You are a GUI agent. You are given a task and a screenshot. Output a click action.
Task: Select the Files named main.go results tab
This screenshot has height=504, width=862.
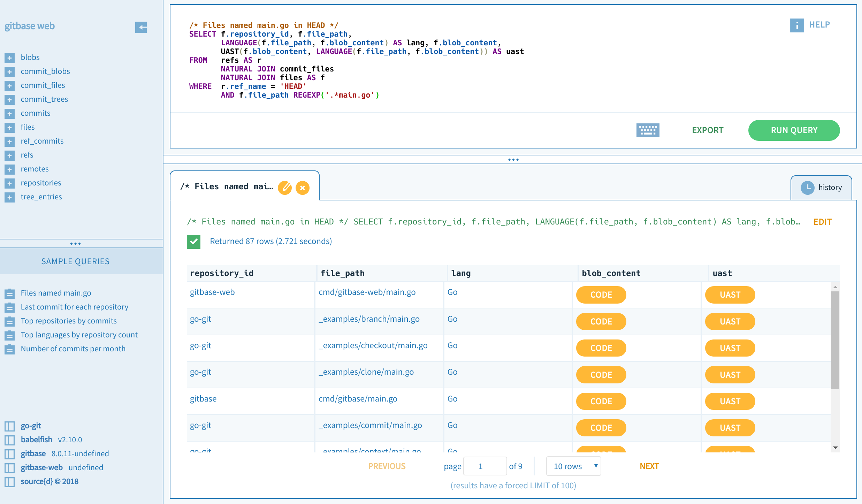[x=227, y=187]
